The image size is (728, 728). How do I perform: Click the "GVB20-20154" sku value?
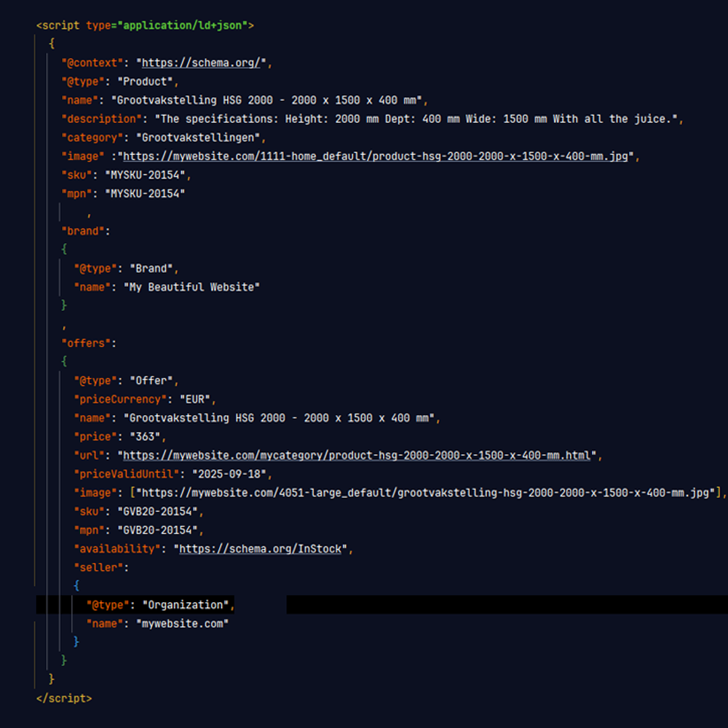(x=157, y=512)
